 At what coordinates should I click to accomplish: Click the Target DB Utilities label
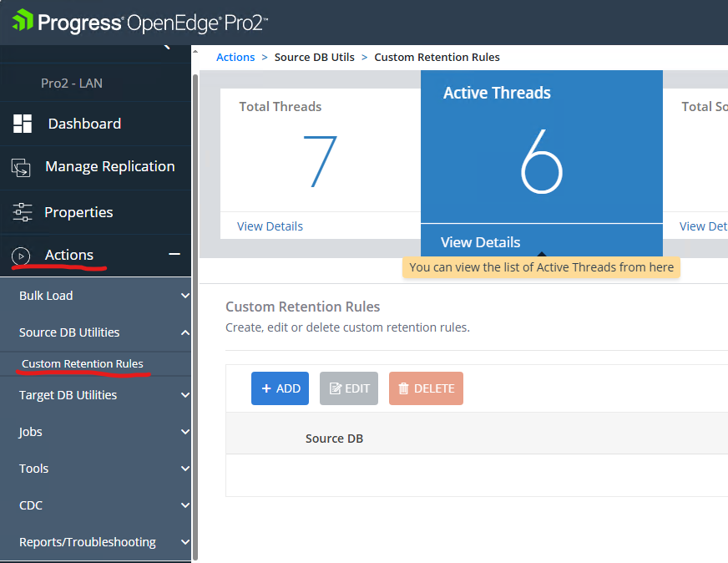coord(68,395)
